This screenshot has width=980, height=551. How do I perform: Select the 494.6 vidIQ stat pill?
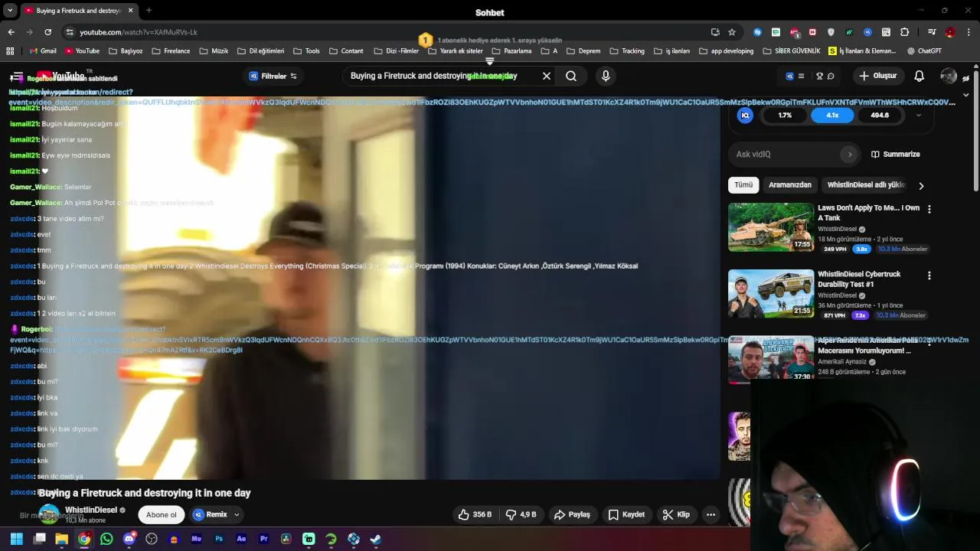click(x=880, y=115)
